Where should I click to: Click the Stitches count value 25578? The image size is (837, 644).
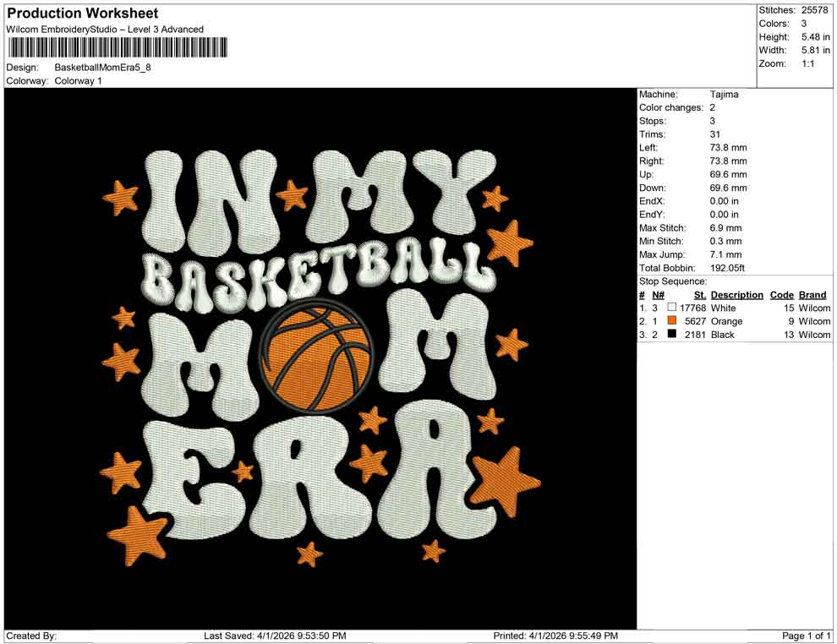click(816, 11)
